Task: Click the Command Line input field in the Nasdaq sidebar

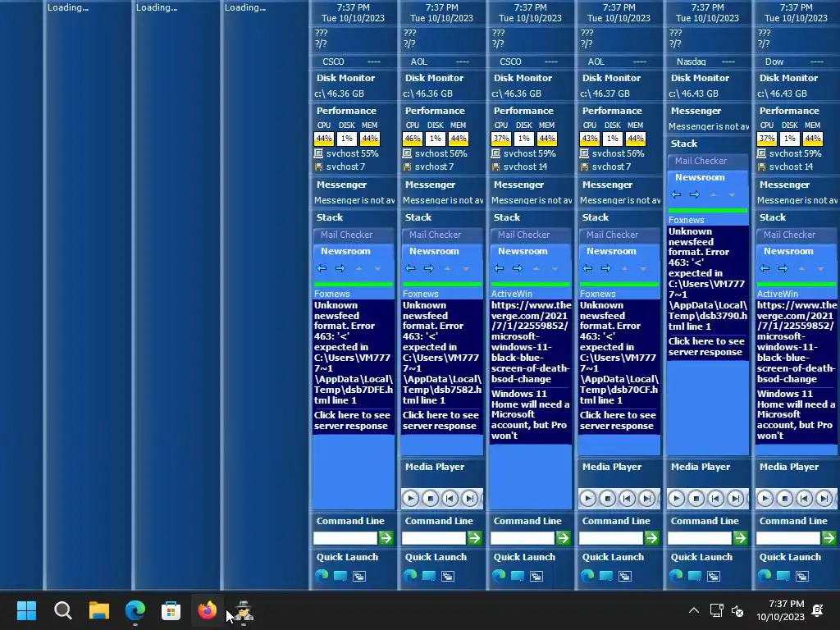Action: (x=700, y=538)
